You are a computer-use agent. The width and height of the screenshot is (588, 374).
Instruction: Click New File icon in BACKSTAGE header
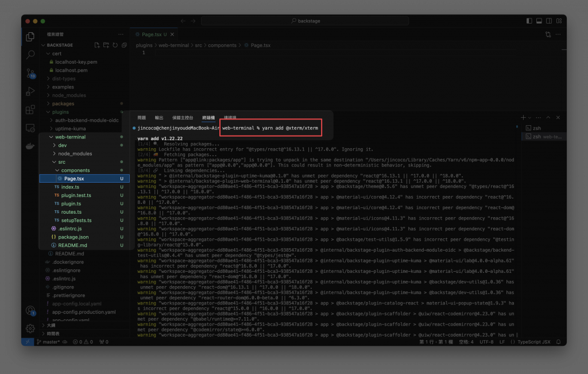[97, 45]
